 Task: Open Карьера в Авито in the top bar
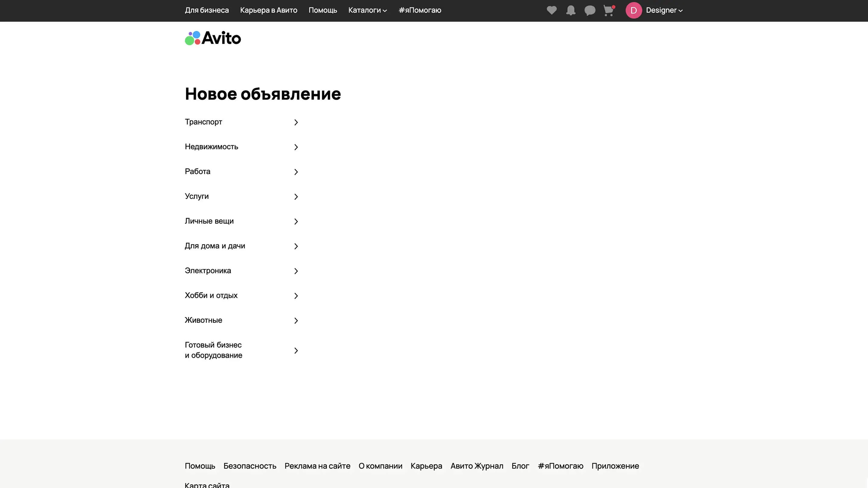pos(269,11)
